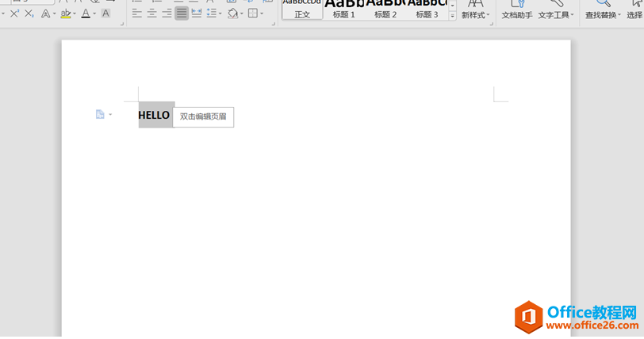644x339 pixels.
Task: Apply superscript formatting
Action: click(14, 13)
